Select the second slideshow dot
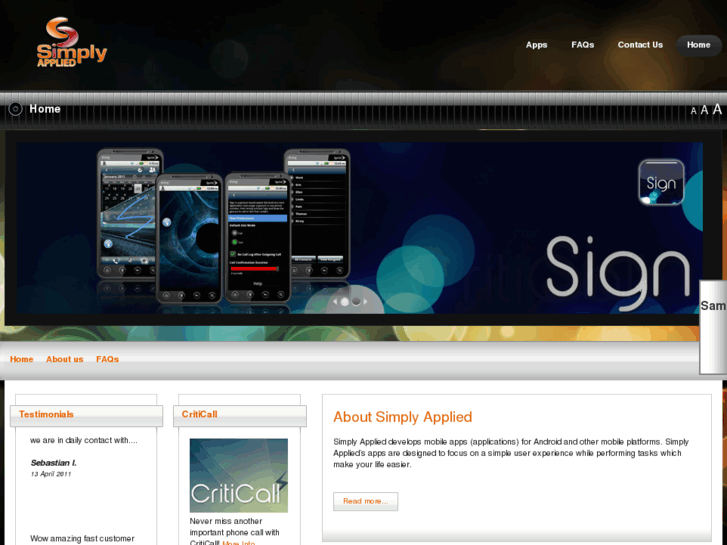Viewport: 727px width, 545px height. (x=356, y=301)
